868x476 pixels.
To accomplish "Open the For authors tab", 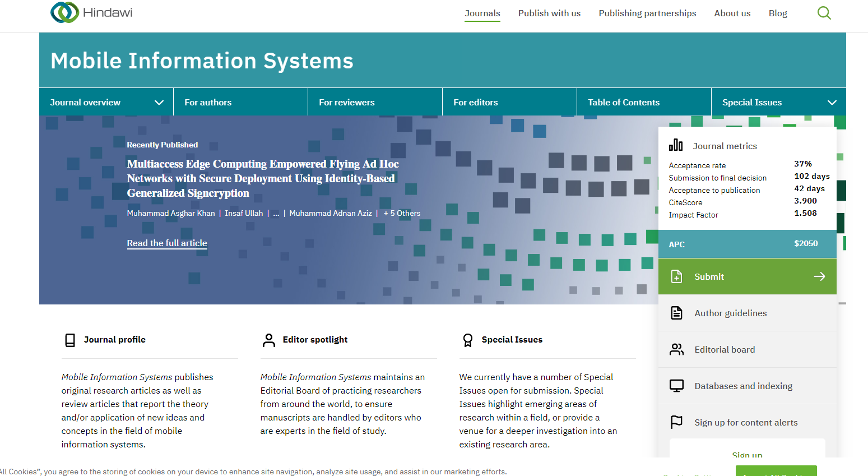I will click(x=241, y=102).
